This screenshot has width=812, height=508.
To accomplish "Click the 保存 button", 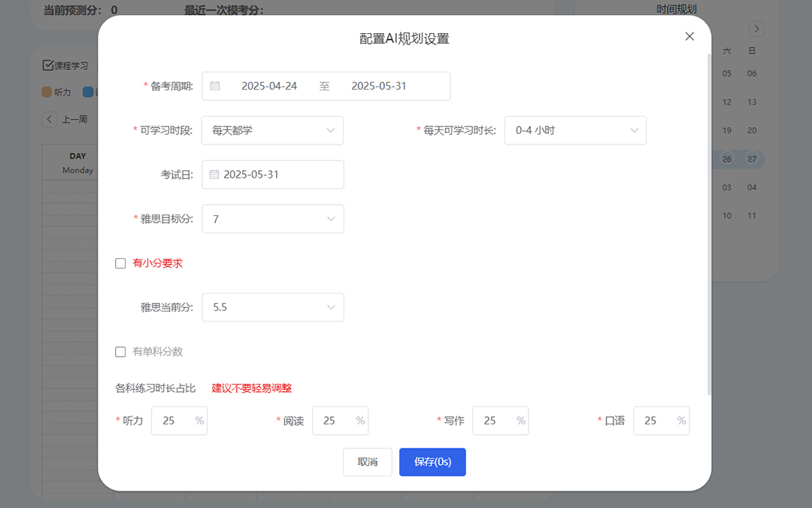I will point(432,462).
